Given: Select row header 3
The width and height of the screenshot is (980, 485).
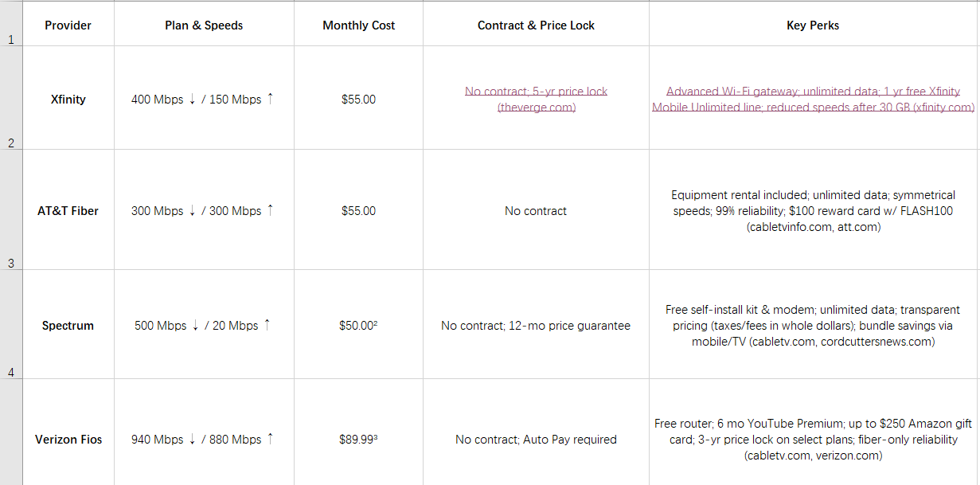Looking at the screenshot, I should point(11,209).
